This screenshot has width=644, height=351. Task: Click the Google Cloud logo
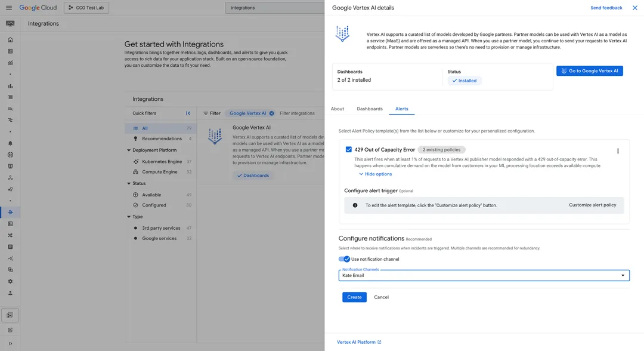[38, 8]
